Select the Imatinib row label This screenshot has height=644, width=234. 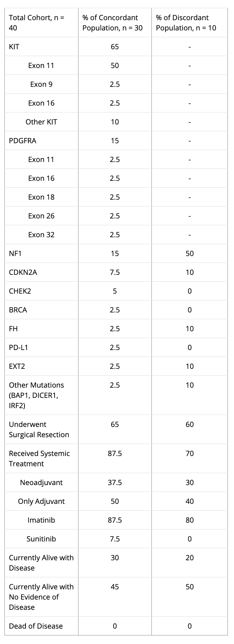click(41, 520)
